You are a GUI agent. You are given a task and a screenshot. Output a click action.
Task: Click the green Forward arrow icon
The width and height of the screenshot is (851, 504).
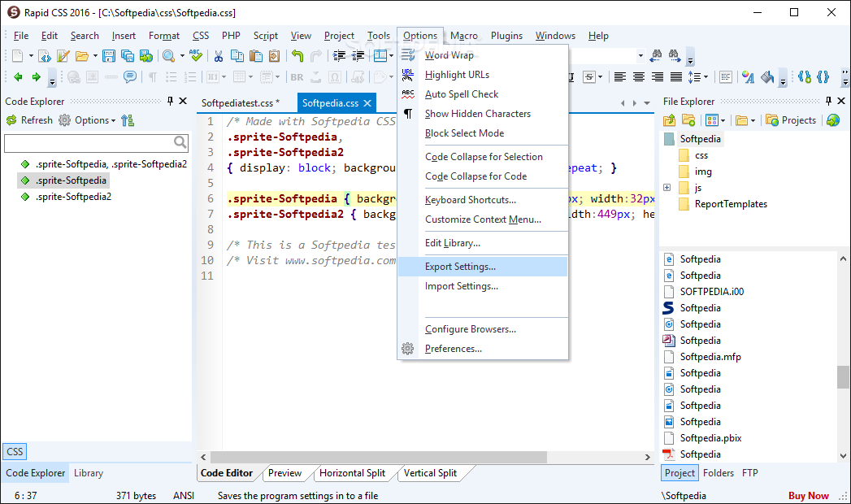point(37,77)
